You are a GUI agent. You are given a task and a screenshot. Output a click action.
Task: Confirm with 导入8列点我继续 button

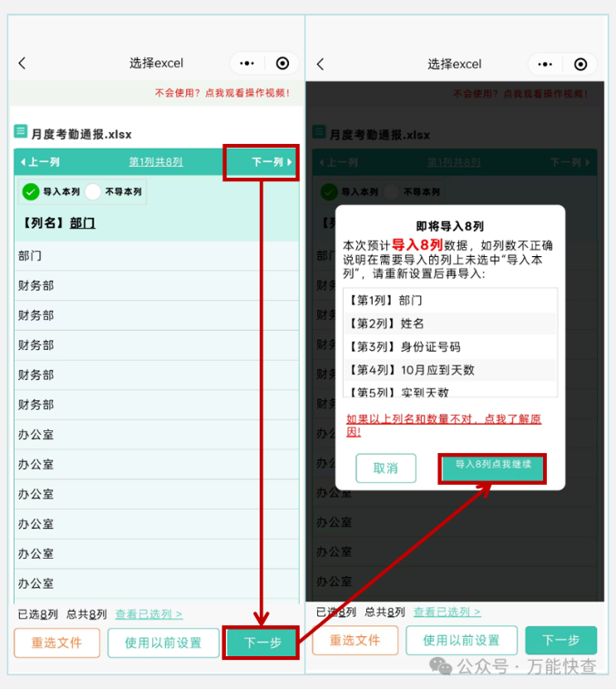pos(492,468)
